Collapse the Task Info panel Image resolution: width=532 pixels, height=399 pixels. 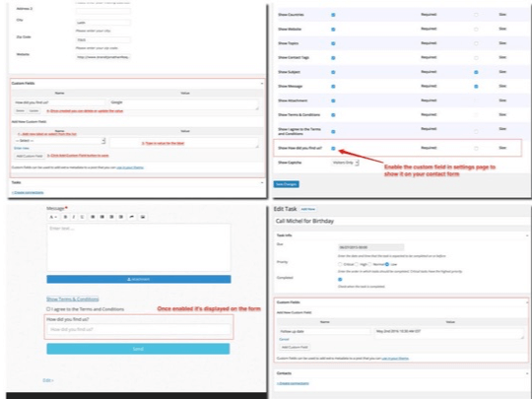527,235
